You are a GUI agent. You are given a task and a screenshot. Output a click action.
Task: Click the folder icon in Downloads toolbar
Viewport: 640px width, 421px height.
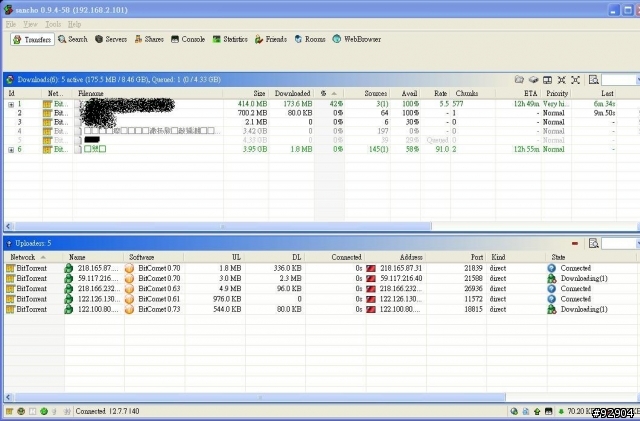click(519, 80)
